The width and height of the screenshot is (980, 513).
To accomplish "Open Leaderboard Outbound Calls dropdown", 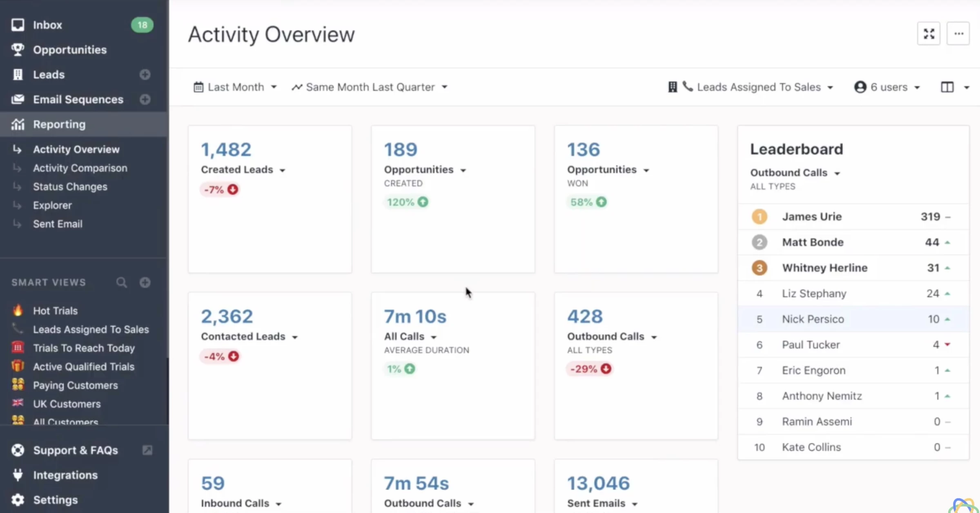I will [x=795, y=173].
